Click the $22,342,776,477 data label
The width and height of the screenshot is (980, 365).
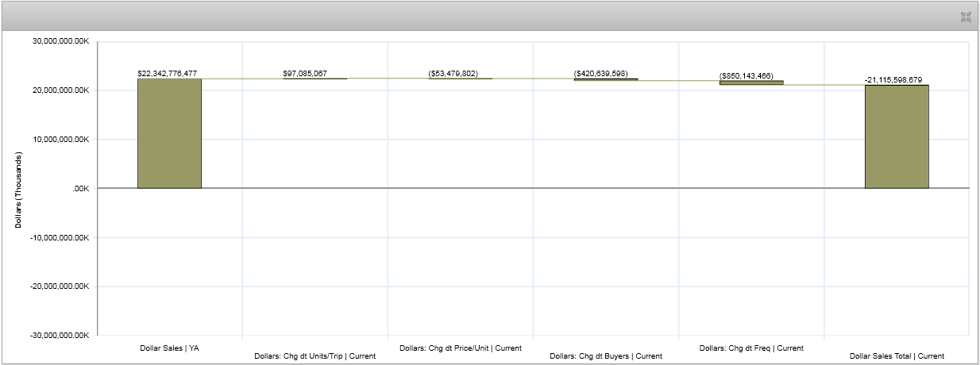[x=168, y=73]
